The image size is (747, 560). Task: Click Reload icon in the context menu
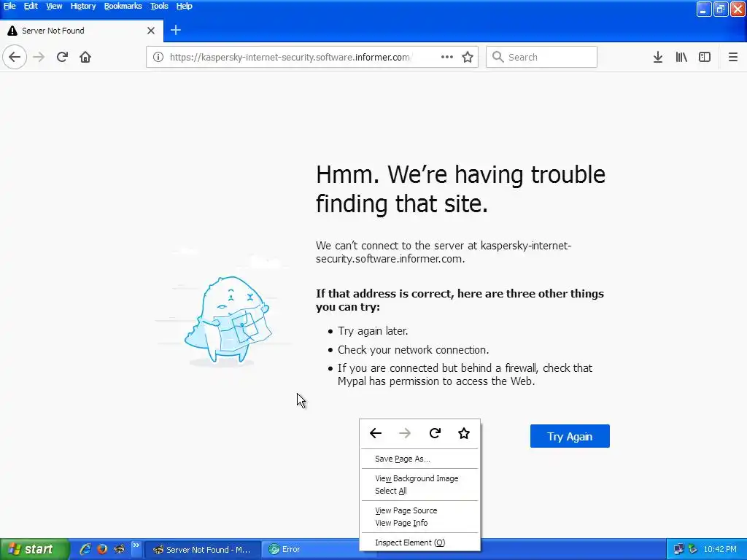coord(435,433)
